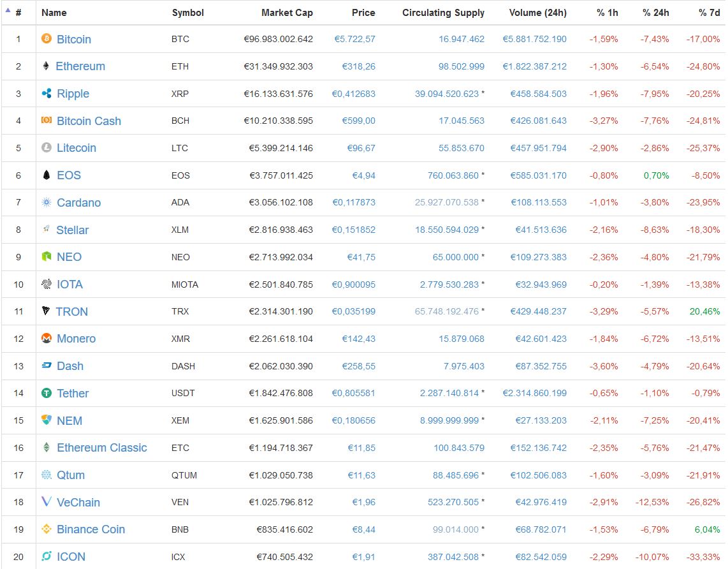Click the IOTA logo icon
Screen dimensions: 728x569
tap(47, 284)
